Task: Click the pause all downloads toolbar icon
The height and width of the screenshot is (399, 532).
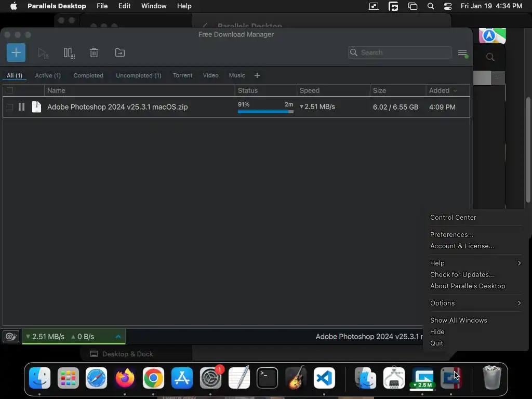Action: pyautogui.click(x=69, y=53)
